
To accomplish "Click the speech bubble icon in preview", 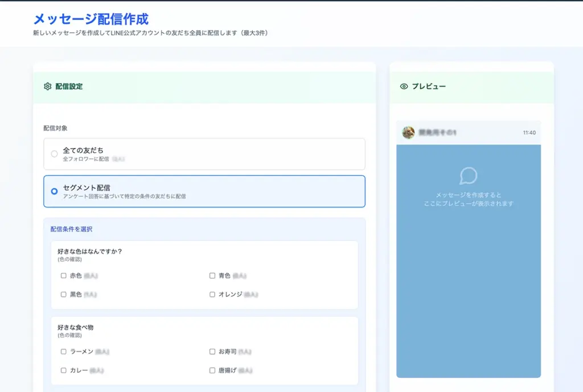I will (x=468, y=175).
